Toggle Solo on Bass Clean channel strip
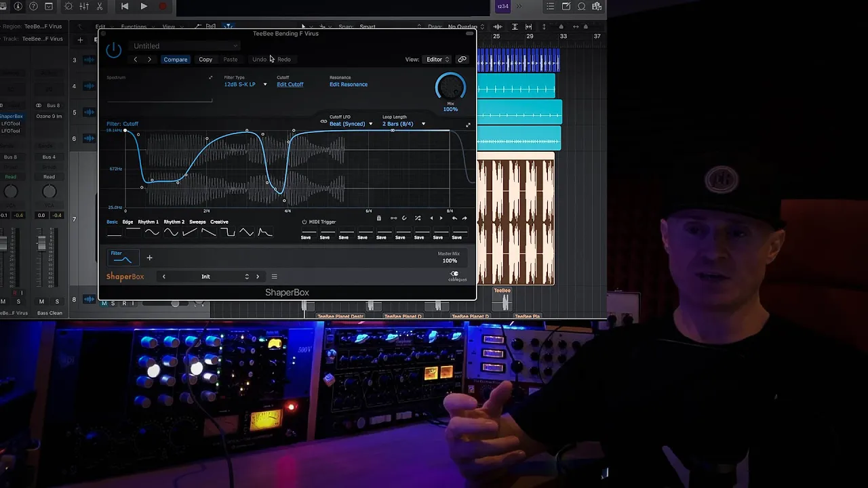 click(x=57, y=302)
